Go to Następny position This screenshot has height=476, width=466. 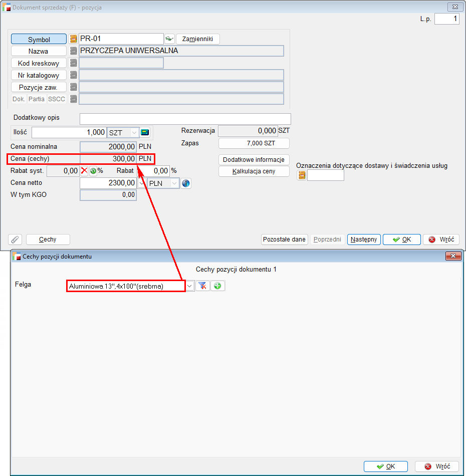pyautogui.click(x=364, y=240)
